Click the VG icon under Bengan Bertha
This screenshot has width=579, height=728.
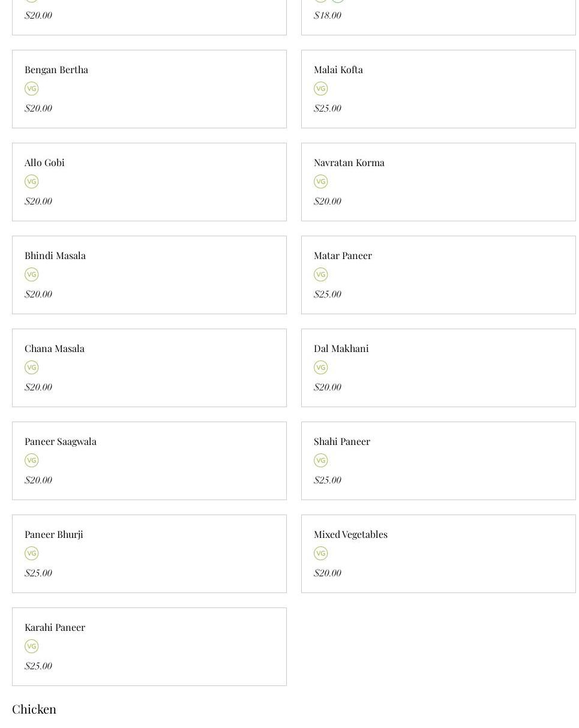[31, 89]
